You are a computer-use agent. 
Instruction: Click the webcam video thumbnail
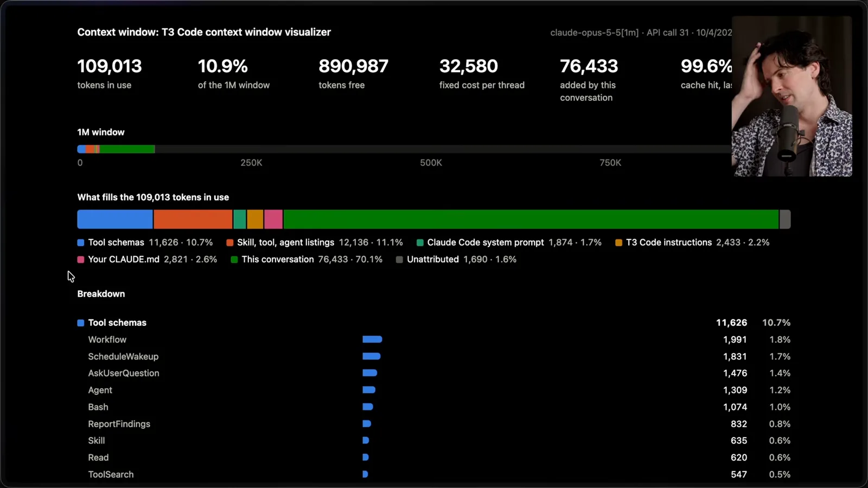tap(792, 96)
